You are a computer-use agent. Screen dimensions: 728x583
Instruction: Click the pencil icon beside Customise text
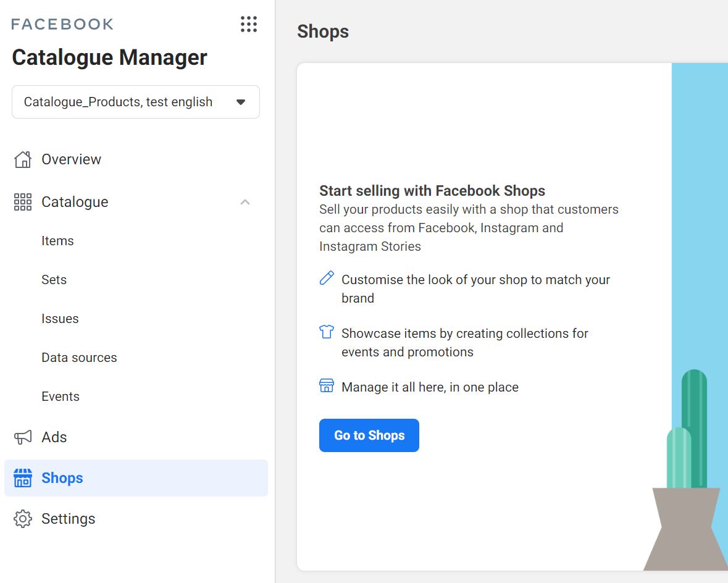click(327, 279)
